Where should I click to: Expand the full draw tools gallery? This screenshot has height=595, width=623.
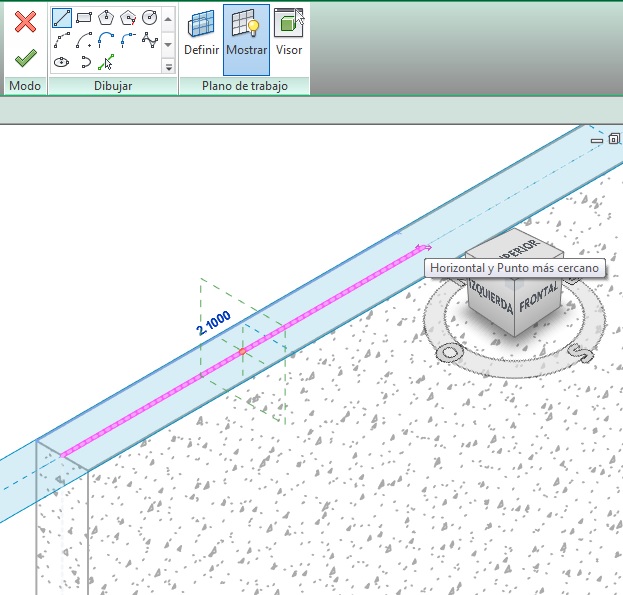pyautogui.click(x=168, y=66)
